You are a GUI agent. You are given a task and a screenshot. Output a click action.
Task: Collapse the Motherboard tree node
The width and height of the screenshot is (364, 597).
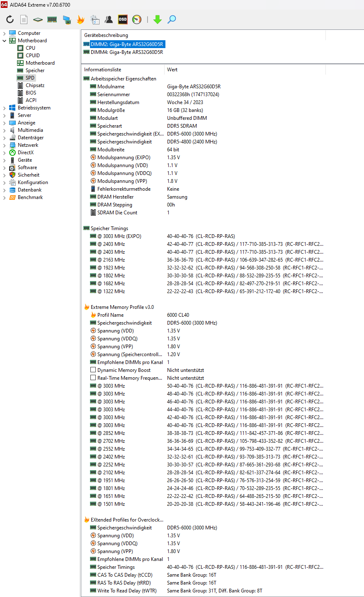pos(5,41)
